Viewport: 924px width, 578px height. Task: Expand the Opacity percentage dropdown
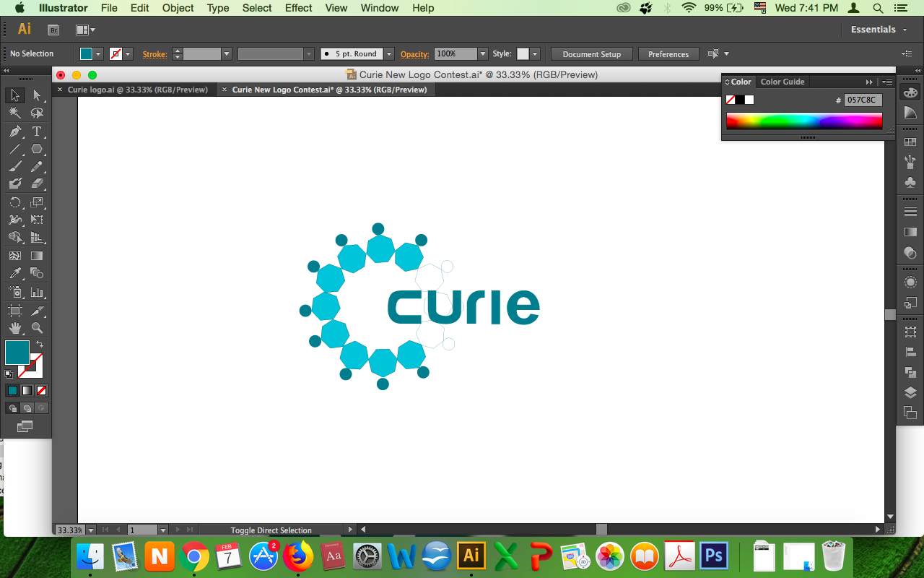(482, 54)
